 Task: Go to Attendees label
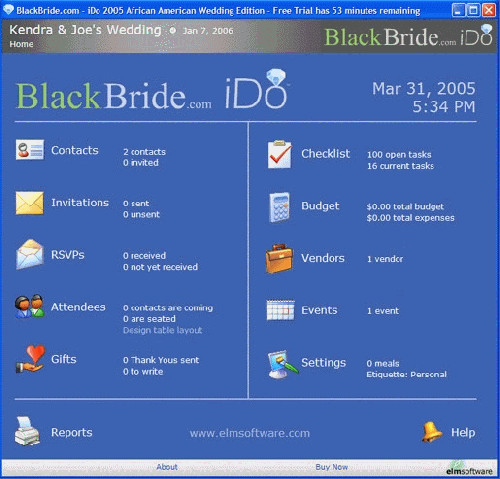(78, 307)
